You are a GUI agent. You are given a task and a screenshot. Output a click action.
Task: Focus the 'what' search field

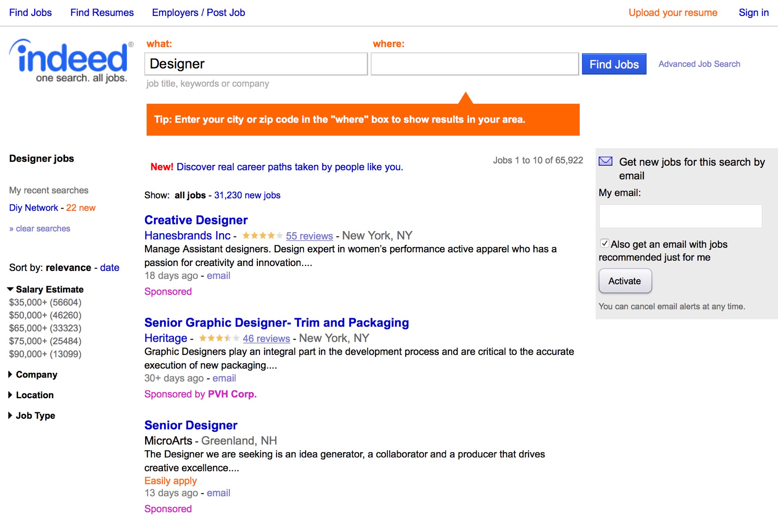pos(256,64)
